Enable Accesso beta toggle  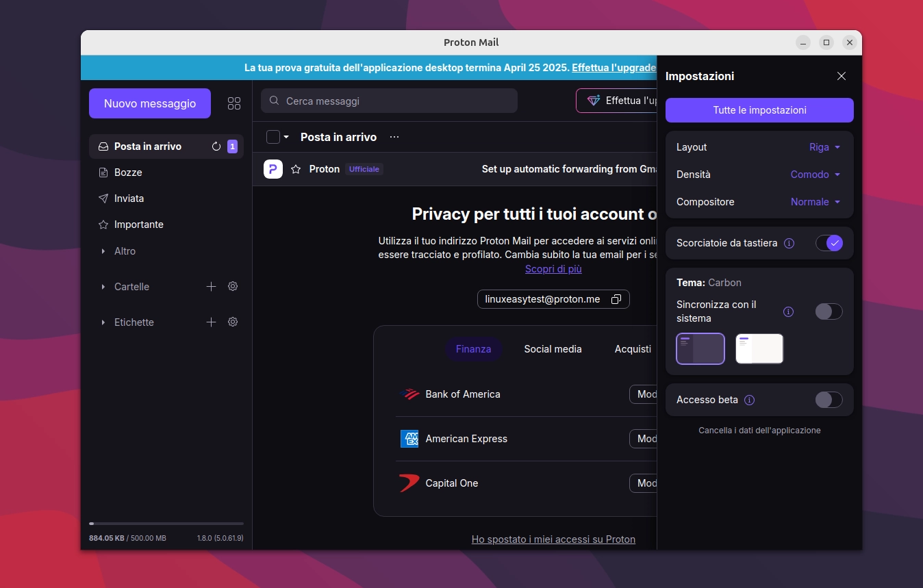point(829,400)
